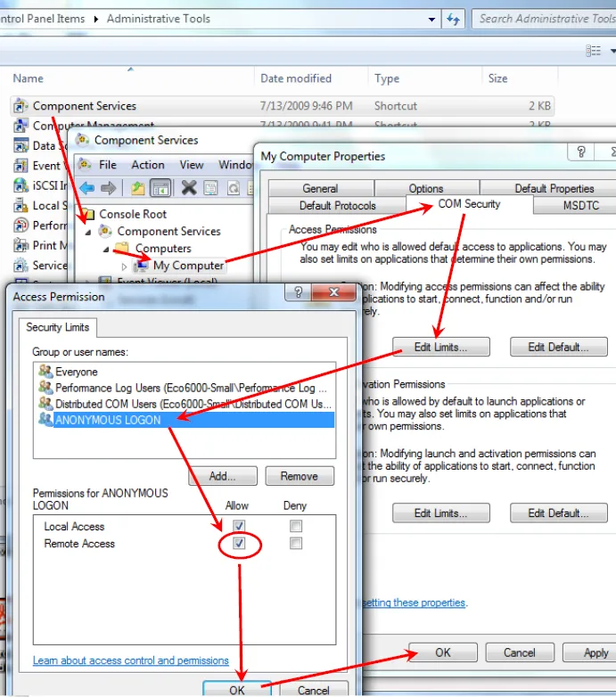616x697 pixels.
Task: Open the view options dropdown arrow
Action: tap(612, 51)
